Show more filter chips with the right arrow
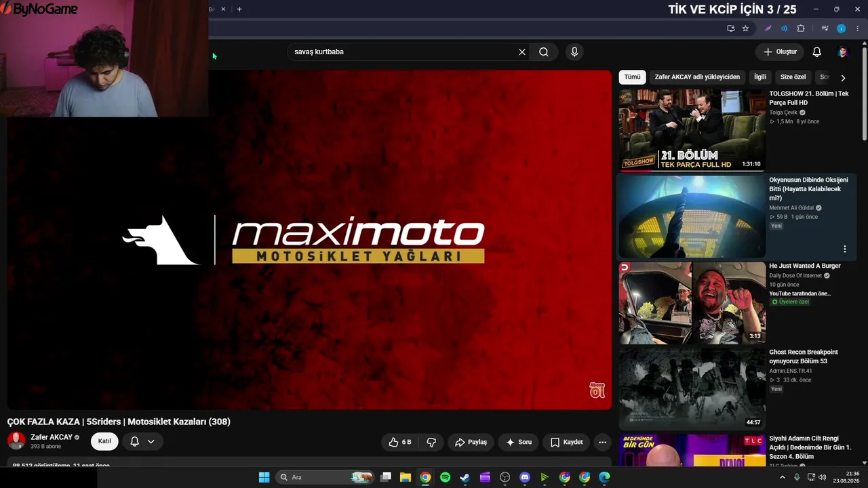This screenshot has width=868, height=488. [x=843, y=78]
